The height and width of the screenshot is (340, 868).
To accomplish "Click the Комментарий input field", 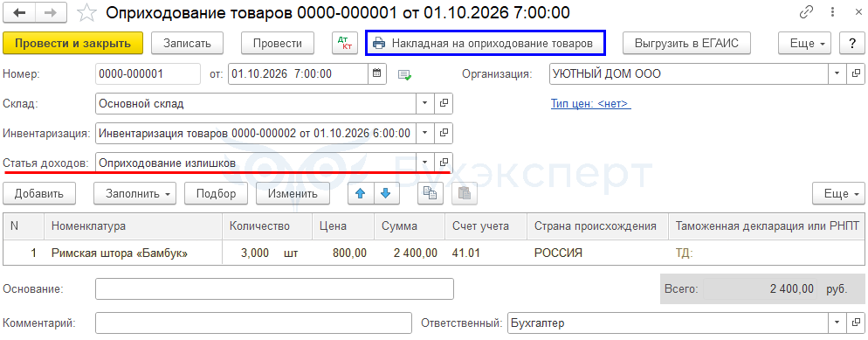I will pyautogui.click(x=253, y=323).
